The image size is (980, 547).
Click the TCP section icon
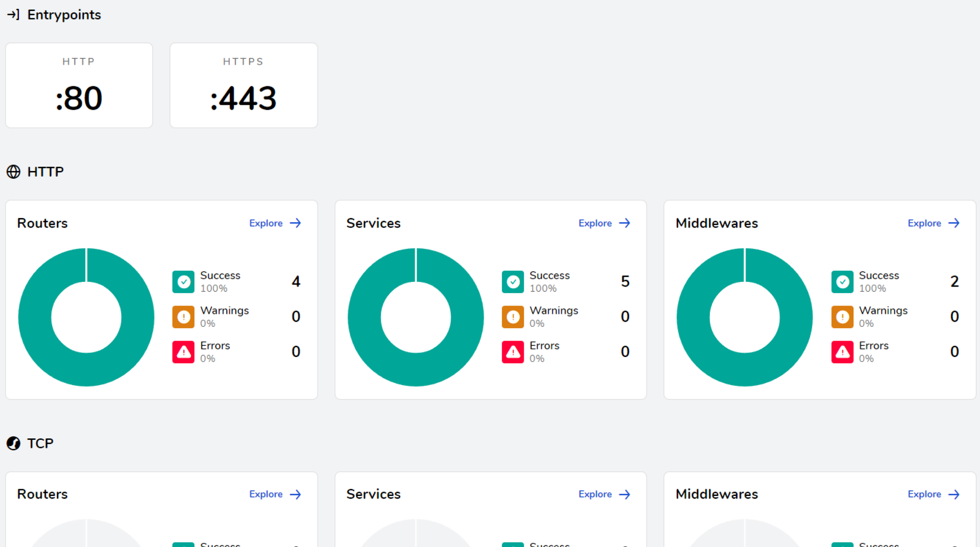point(13,443)
